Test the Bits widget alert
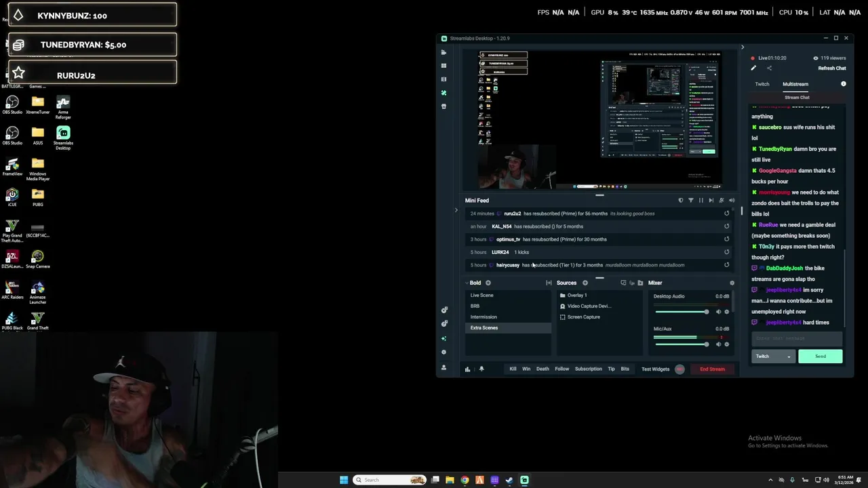The width and height of the screenshot is (868, 488). pyautogui.click(x=625, y=369)
